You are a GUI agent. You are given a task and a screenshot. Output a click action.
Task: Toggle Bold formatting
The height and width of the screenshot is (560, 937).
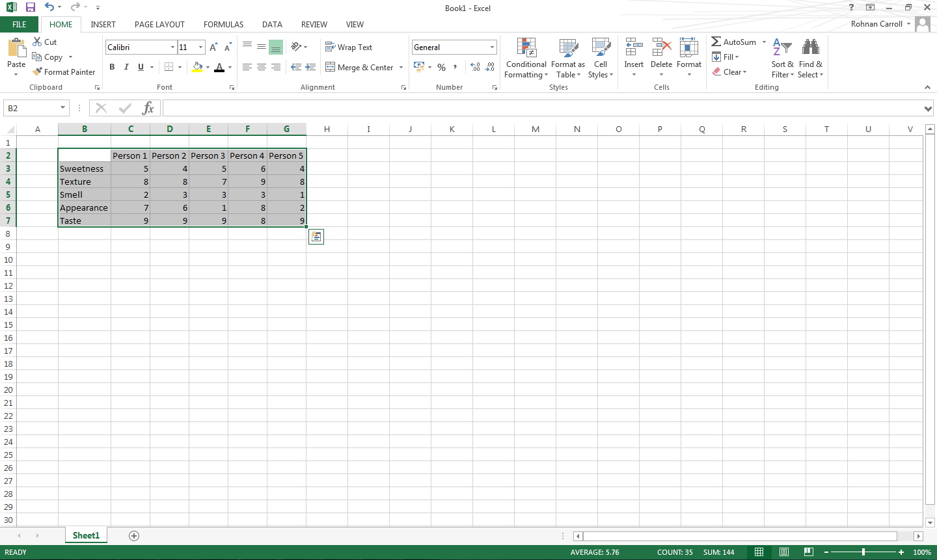tap(112, 67)
